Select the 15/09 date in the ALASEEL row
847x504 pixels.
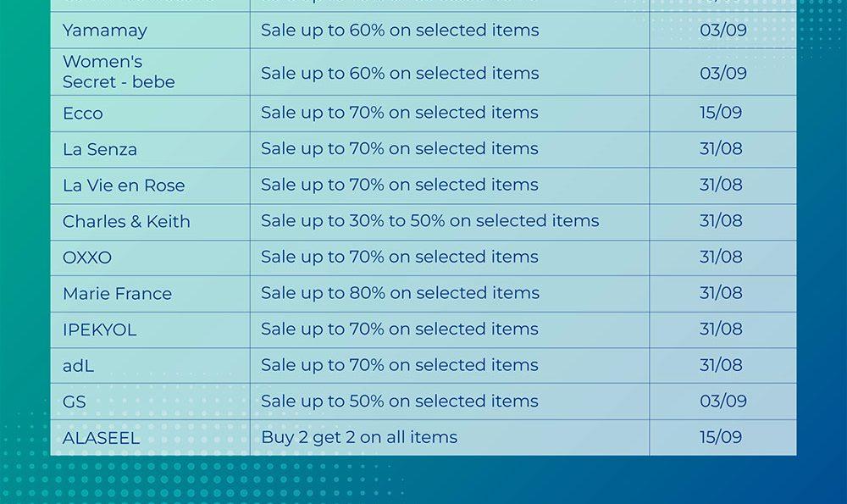721,438
